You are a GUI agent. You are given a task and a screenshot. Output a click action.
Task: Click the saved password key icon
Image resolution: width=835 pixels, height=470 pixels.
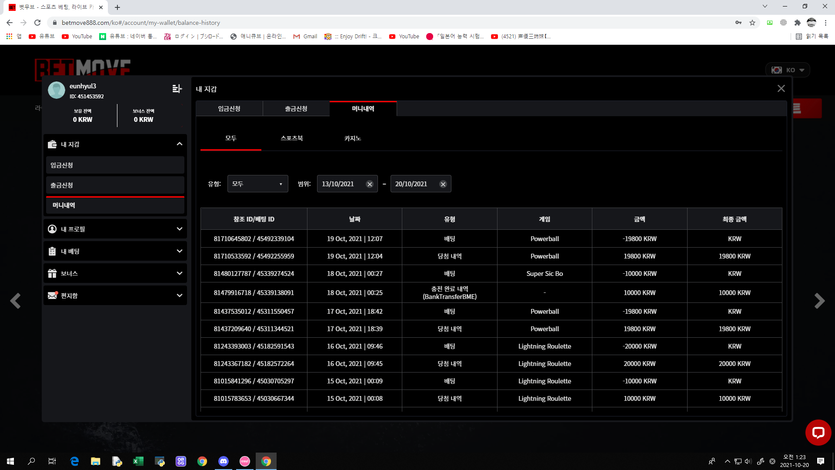pos(738,22)
